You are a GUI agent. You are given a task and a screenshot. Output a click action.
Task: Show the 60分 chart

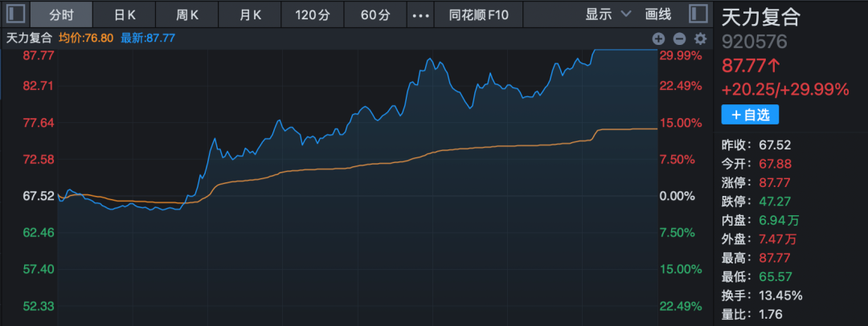(375, 14)
